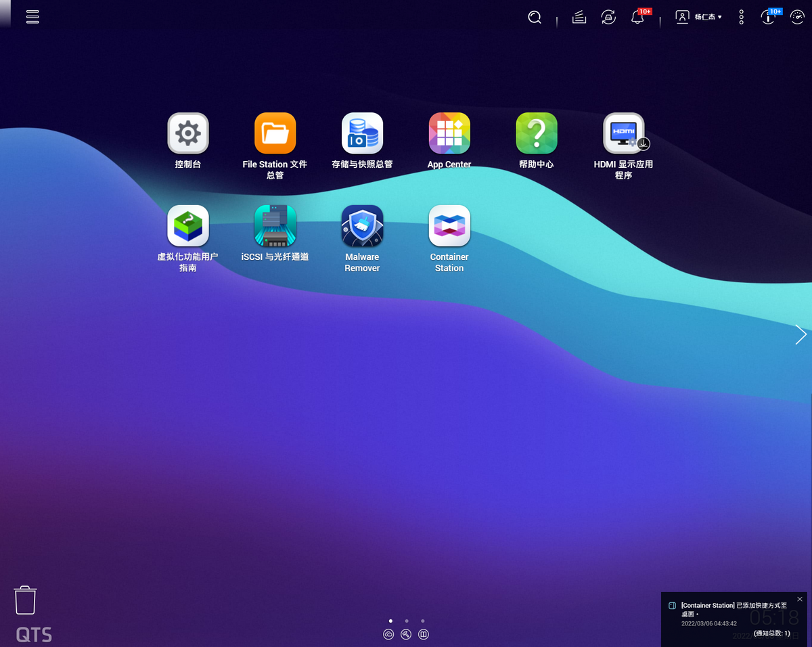
Task: Click the notification total count (通知总数: 1)
Action: [x=772, y=633]
